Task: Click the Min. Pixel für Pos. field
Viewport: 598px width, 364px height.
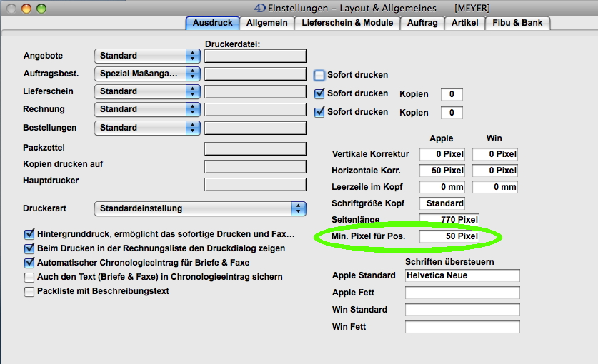Action: [x=449, y=236]
